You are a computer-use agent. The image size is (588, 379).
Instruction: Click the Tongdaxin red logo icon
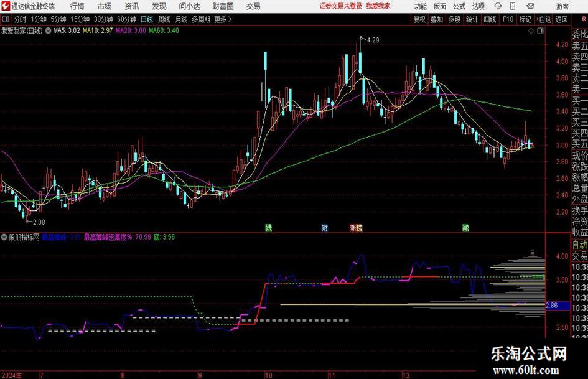[5, 6]
